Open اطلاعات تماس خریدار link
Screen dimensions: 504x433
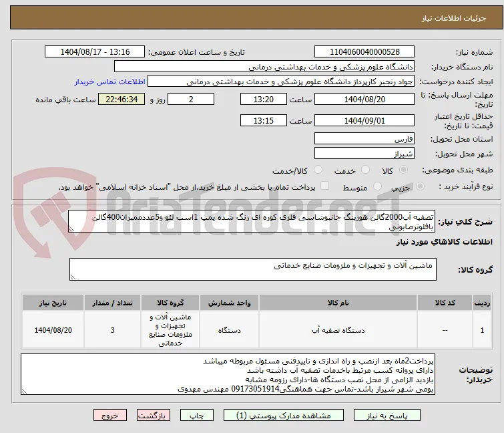coord(110,82)
